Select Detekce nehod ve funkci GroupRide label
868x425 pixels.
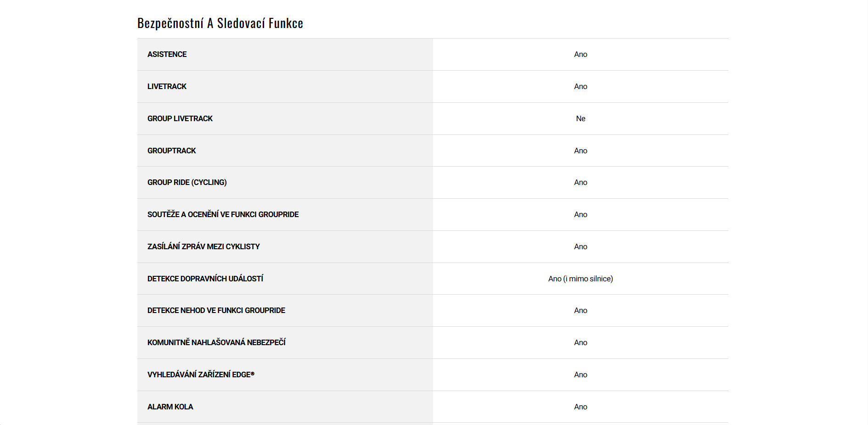[x=216, y=310]
